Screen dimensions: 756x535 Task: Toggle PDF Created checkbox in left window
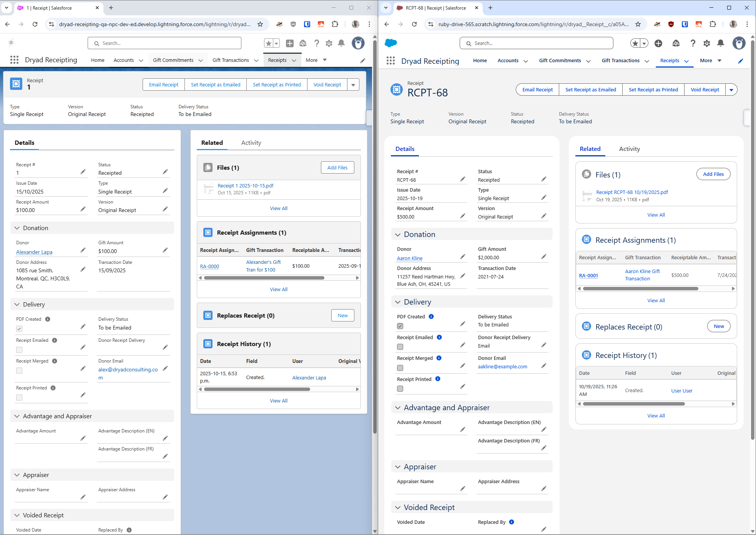pos(19,329)
